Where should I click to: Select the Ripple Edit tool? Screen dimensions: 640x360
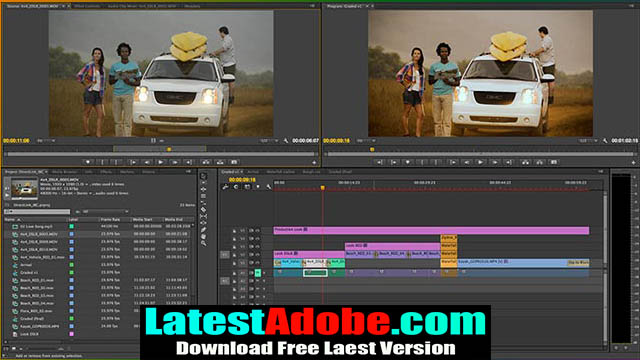click(203, 189)
